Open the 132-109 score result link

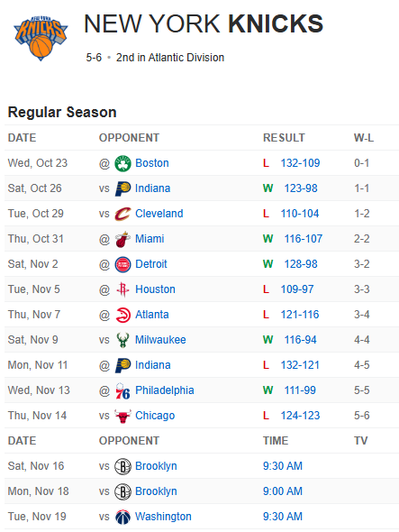coord(300,163)
